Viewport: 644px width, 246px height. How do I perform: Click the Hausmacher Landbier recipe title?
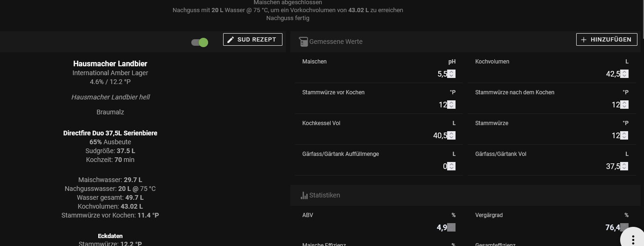coord(110,63)
